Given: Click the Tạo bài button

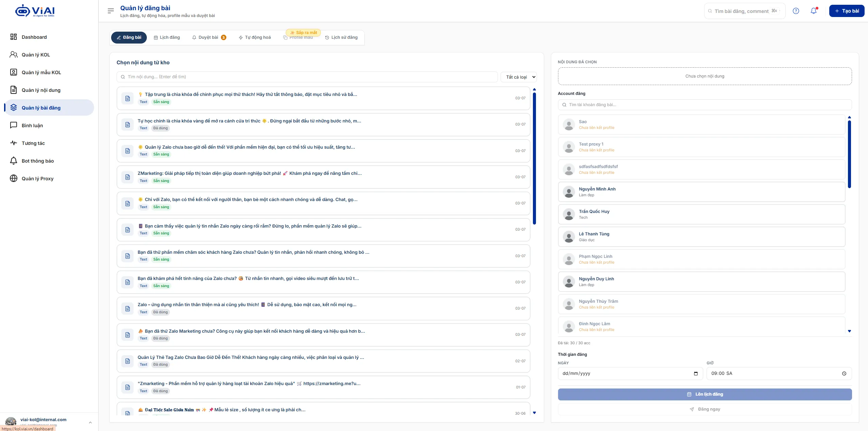Looking at the screenshot, I should pyautogui.click(x=847, y=11).
